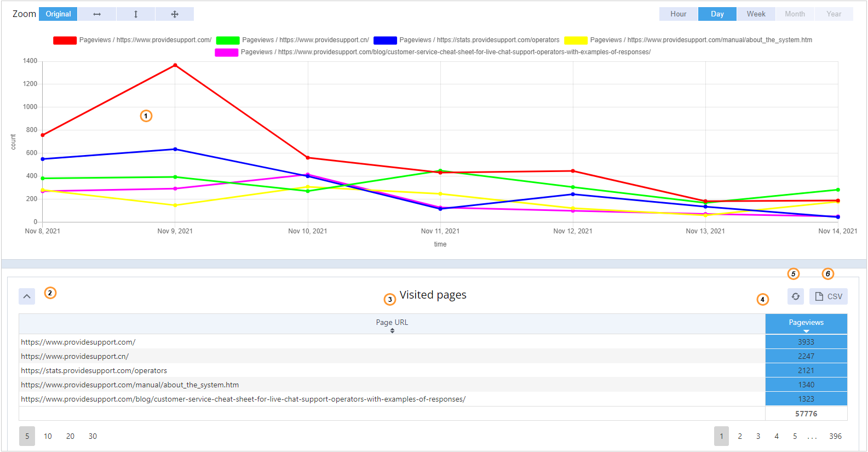Switch chart grouping to Day
868x452 pixels.
click(717, 14)
